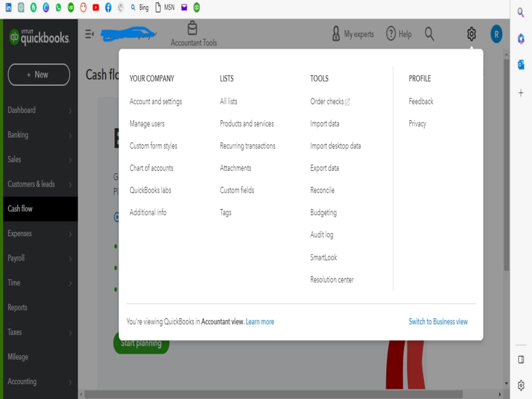Open Reconcile tool
The width and height of the screenshot is (532, 399).
pyautogui.click(x=322, y=190)
